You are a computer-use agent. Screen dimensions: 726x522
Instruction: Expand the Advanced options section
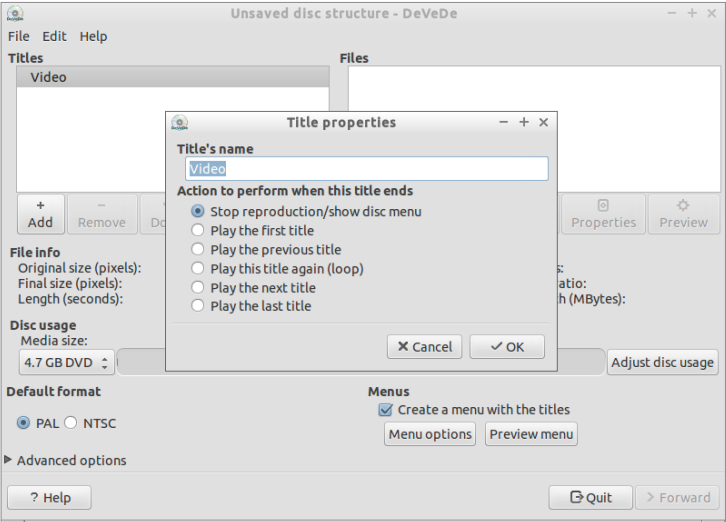tap(65, 460)
